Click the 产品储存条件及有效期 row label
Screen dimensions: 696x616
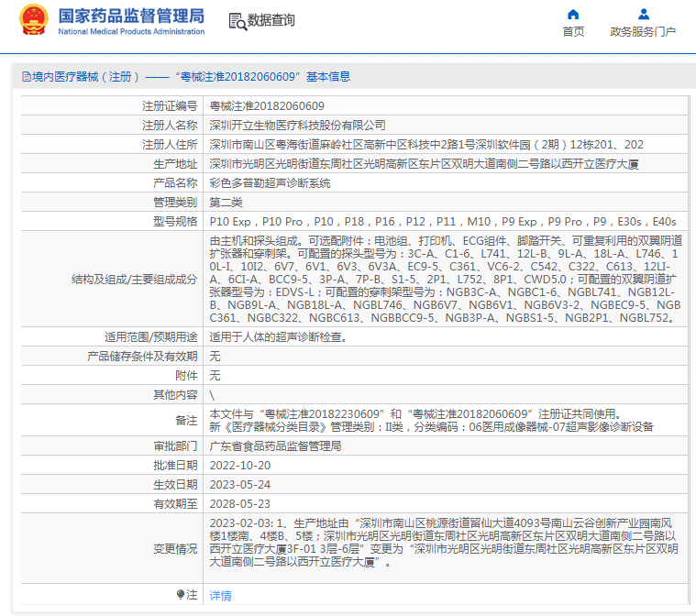click(142, 356)
